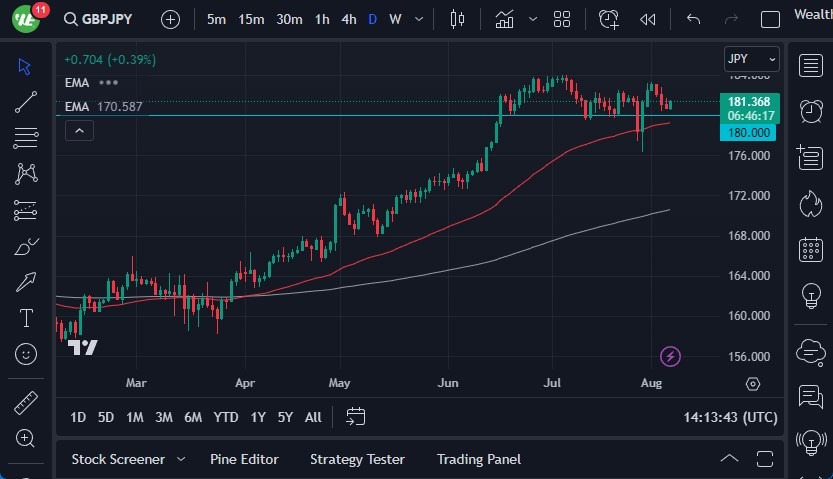
Task: Switch to the Pine Editor tab
Action: tap(244, 459)
